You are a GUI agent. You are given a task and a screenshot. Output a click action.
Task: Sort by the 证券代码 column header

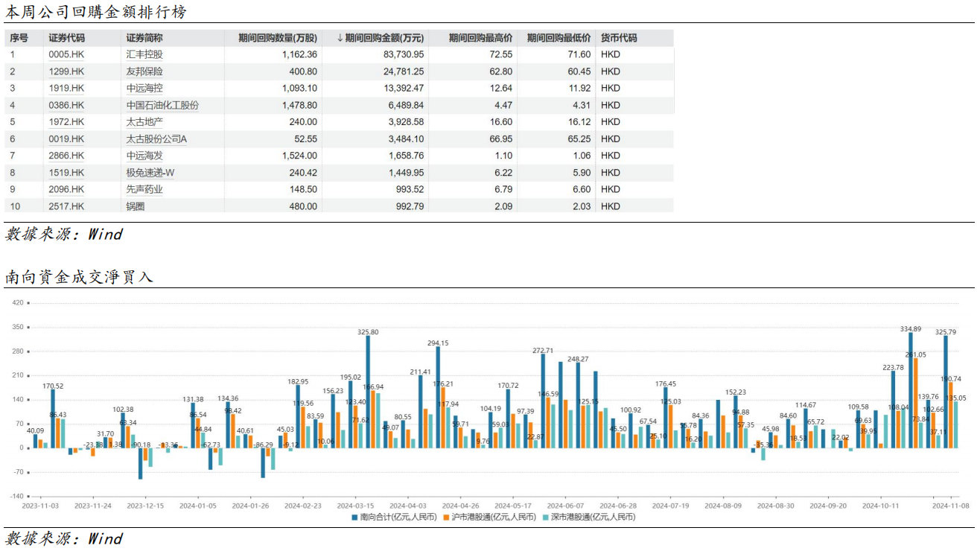(67, 38)
